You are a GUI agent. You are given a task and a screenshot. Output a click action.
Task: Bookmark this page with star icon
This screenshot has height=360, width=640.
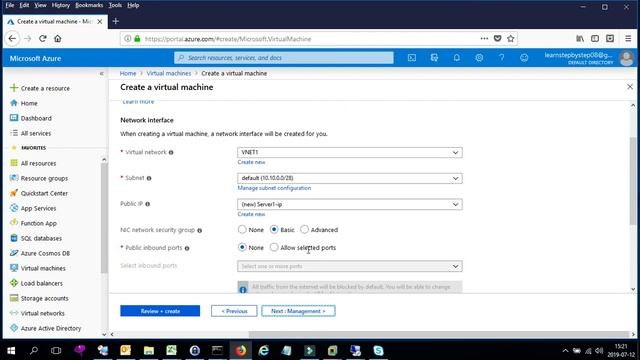511,38
